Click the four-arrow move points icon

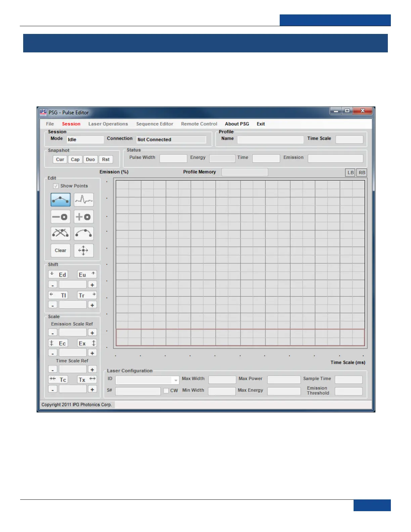pos(84,250)
